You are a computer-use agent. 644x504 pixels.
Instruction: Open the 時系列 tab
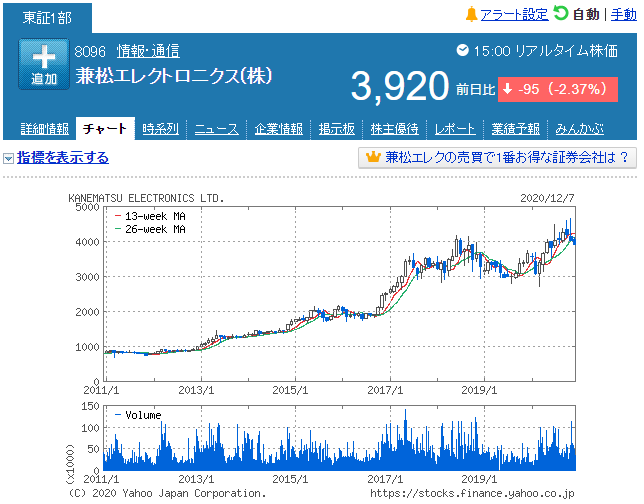point(161,129)
